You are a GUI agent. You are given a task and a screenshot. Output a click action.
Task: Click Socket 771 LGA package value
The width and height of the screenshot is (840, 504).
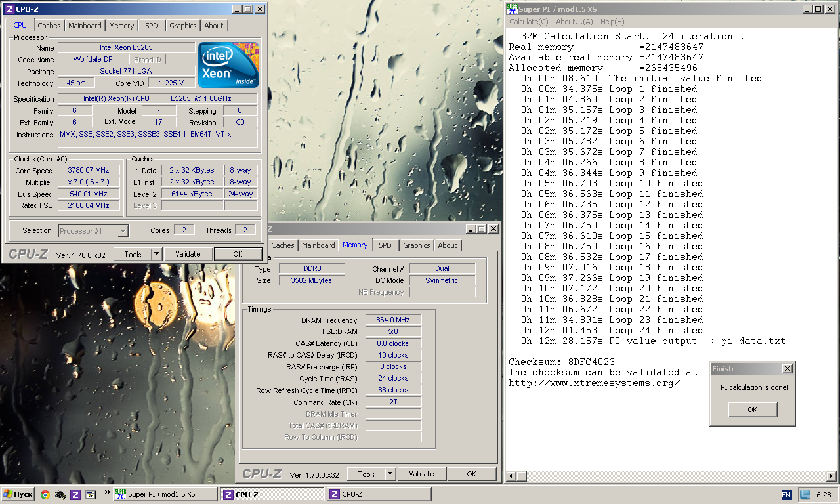[x=126, y=71]
